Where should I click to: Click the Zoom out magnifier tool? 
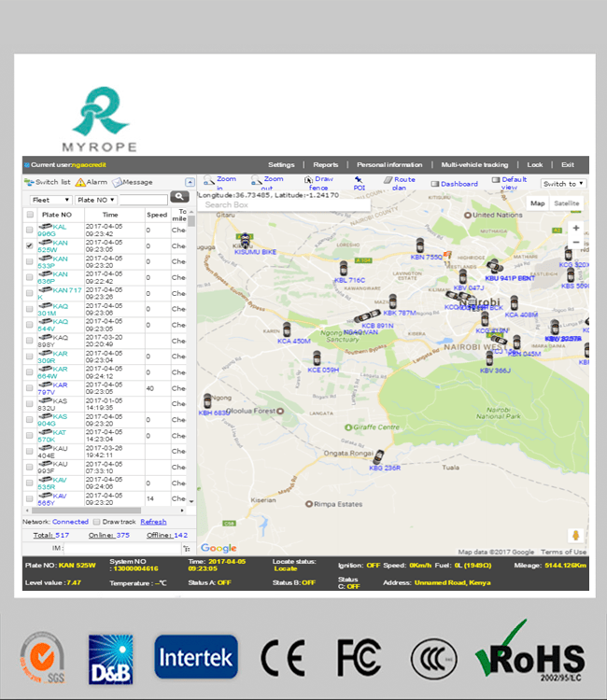267,183
